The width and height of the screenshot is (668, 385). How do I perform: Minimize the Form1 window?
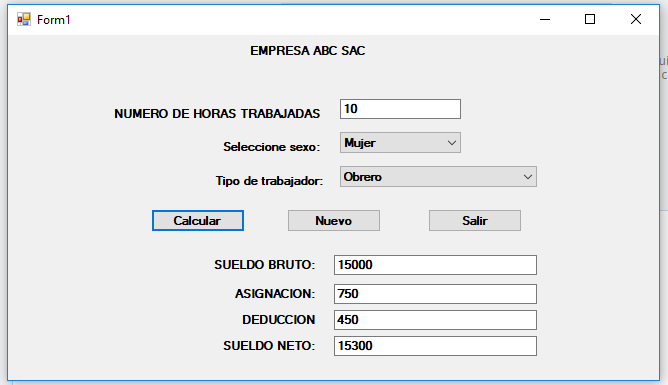coord(545,19)
